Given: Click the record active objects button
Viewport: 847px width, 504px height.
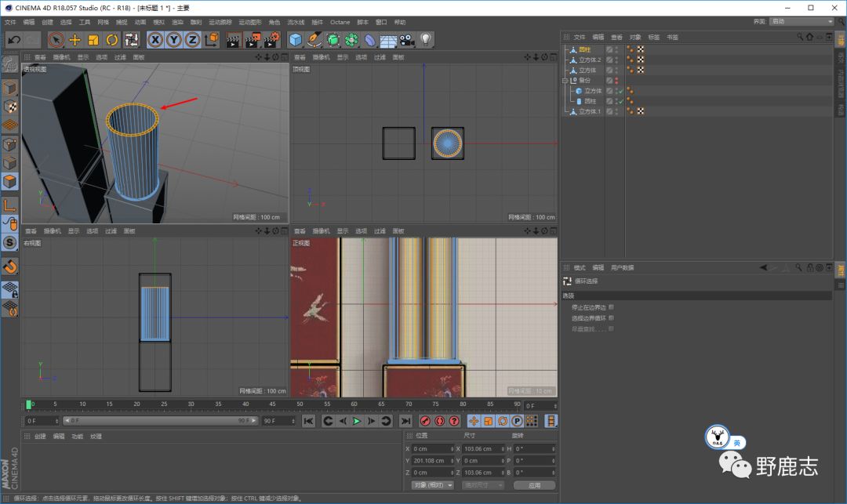Looking at the screenshot, I should [x=425, y=421].
